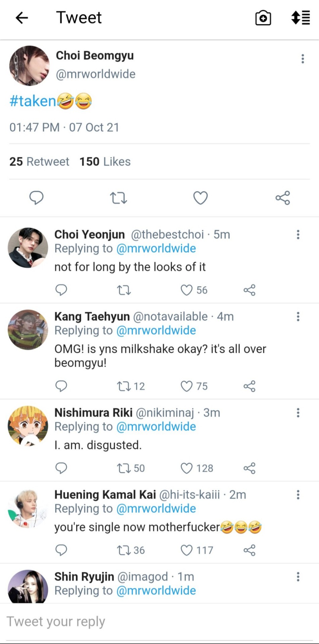
Task: Reply to Choi Beomgyu's main tweet
Action: 36,198
